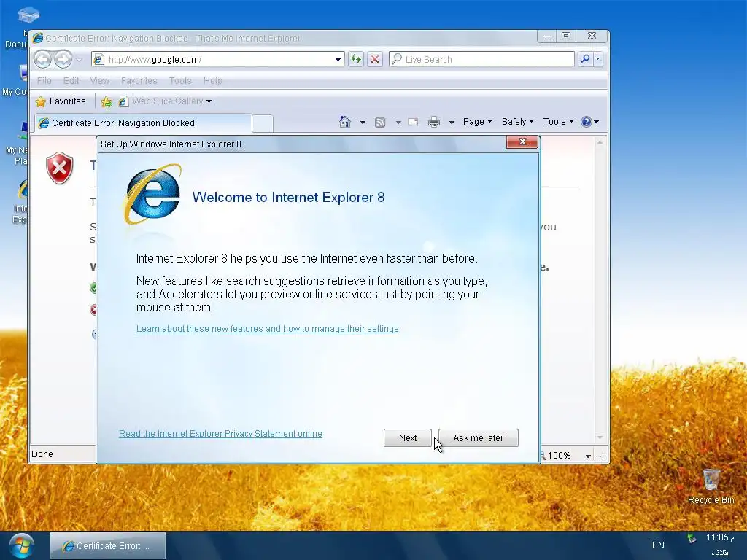Maximize the Internet Explorer window
This screenshot has width=747, height=560.
click(566, 36)
